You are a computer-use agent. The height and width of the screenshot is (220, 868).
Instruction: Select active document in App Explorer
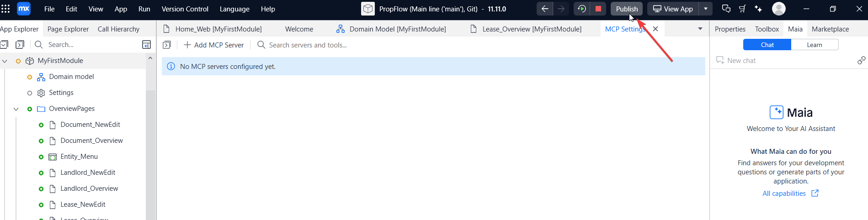click(146, 45)
